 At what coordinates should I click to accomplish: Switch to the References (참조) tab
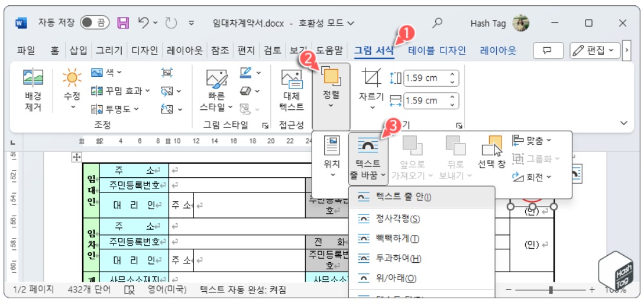coord(220,51)
